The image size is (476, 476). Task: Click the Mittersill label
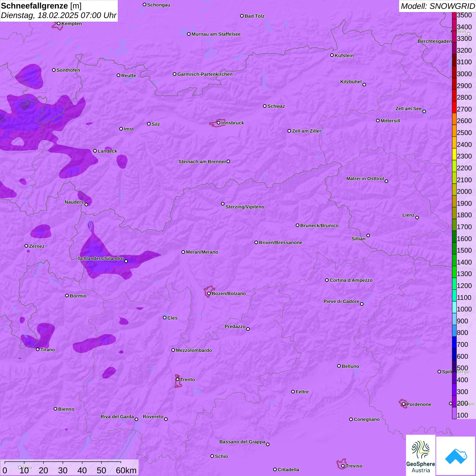click(x=390, y=121)
